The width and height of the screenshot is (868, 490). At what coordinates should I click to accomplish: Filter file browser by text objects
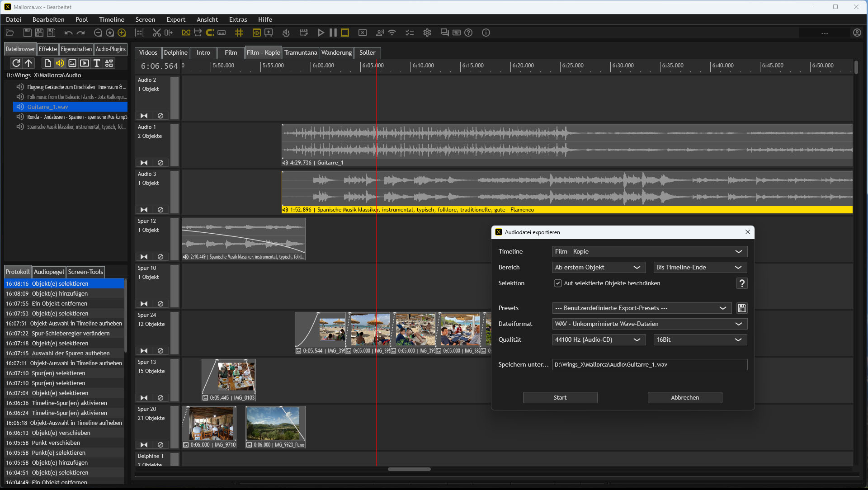point(96,63)
